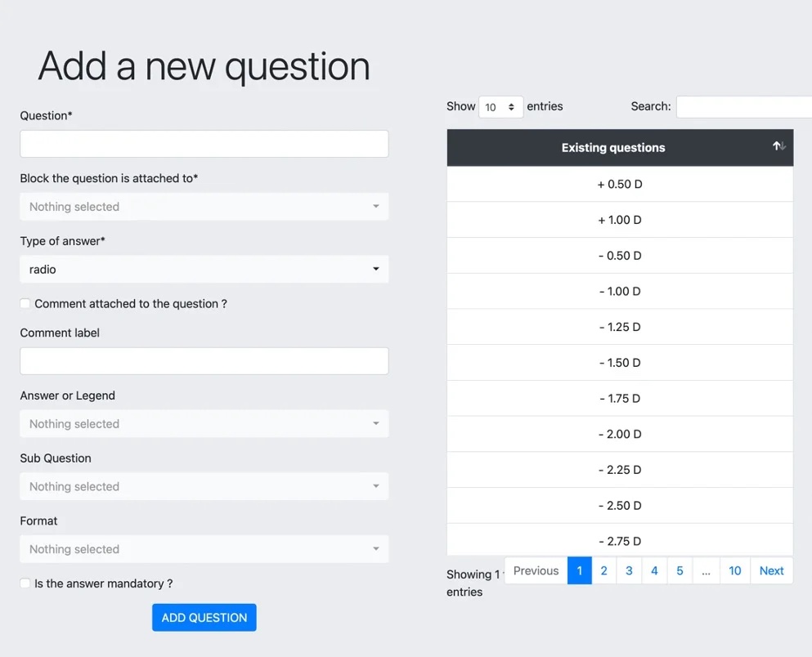The width and height of the screenshot is (812, 657).
Task: Switch to page 5 of the table
Action: click(x=680, y=571)
